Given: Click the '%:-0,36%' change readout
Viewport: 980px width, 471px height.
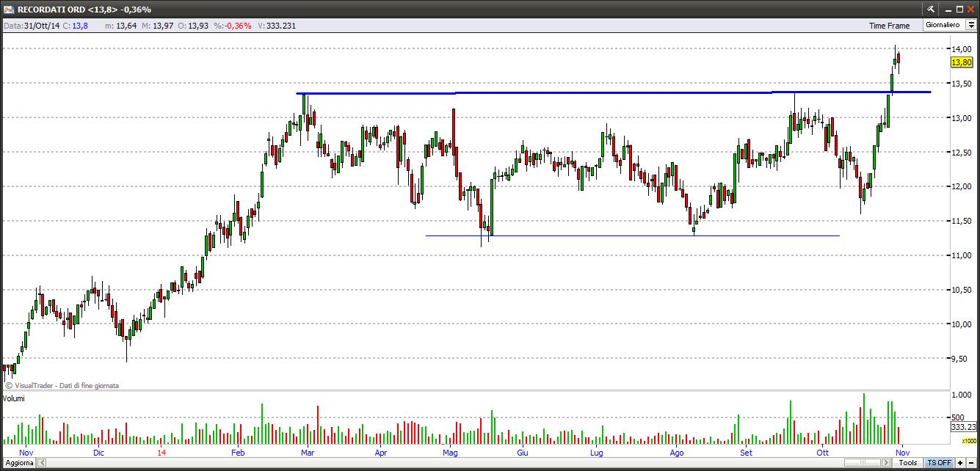Looking at the screenshot, I should click(233, 26).
